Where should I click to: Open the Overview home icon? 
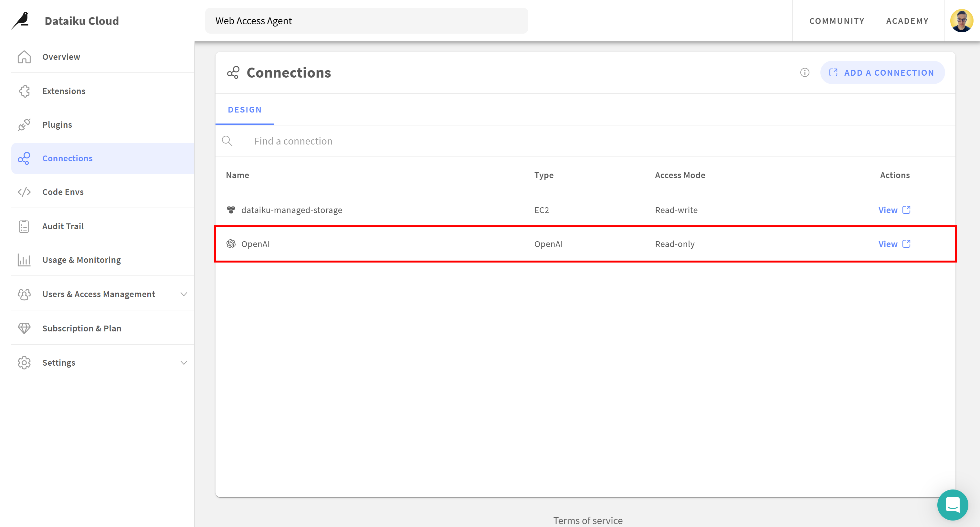[x=24, y=57]
